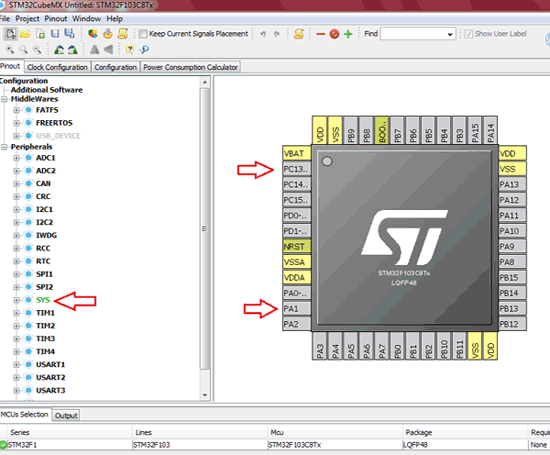The width and height of the screenshot is (550, 455).
Task: Click the NRST pin on the chip
Action: tap(297, 247)
